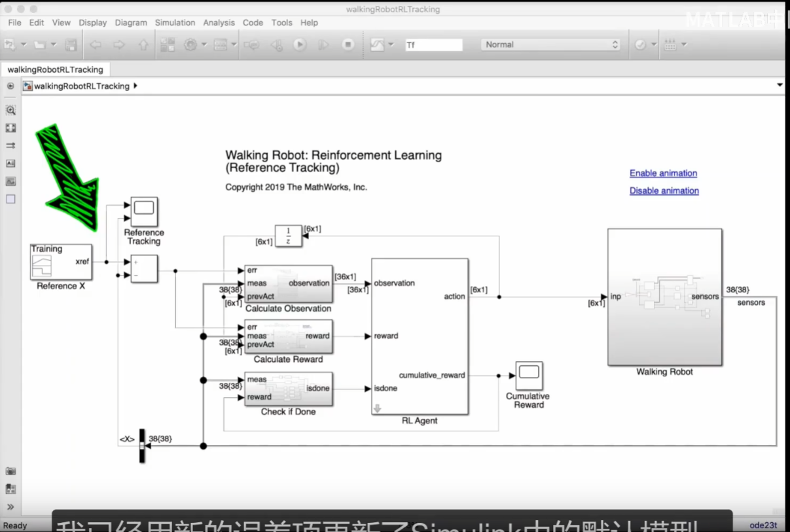Select the Check if Done subsystem block
Image resolution: width=790 pixels, height=532 pixels.
[x=288, y=389]
